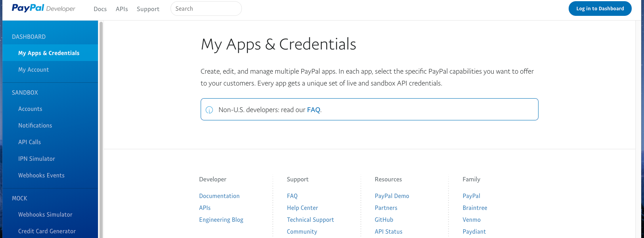Focus the Search input field
The width and height of the screenshot is (644, 238).
point(206,9)
